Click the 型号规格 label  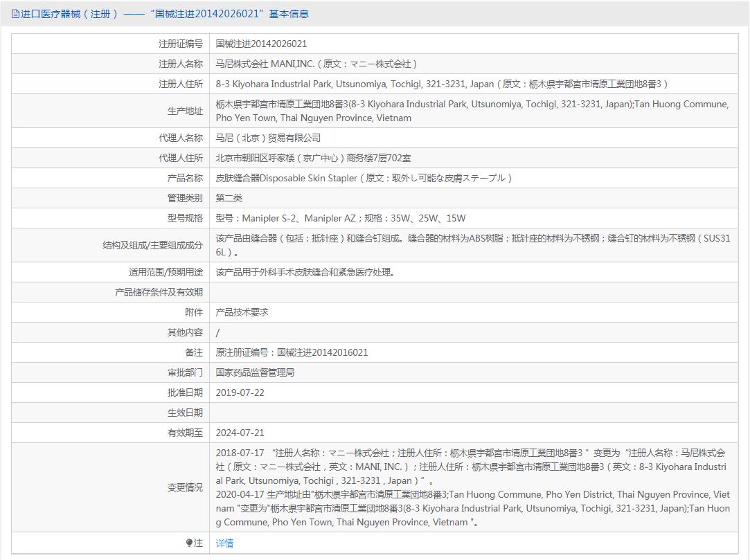pyautogui.click(x=185, y=218)
